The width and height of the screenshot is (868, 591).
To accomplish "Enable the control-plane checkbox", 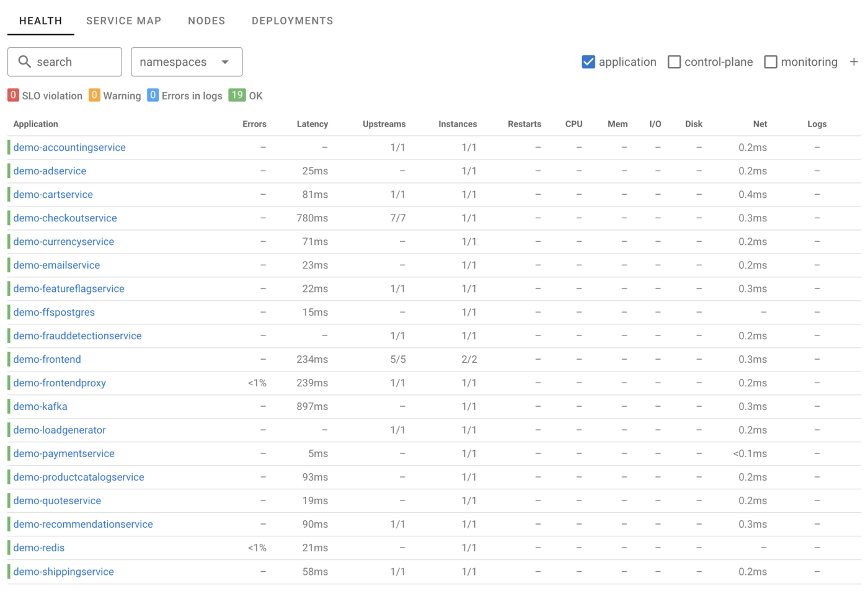I will (674, 62).
